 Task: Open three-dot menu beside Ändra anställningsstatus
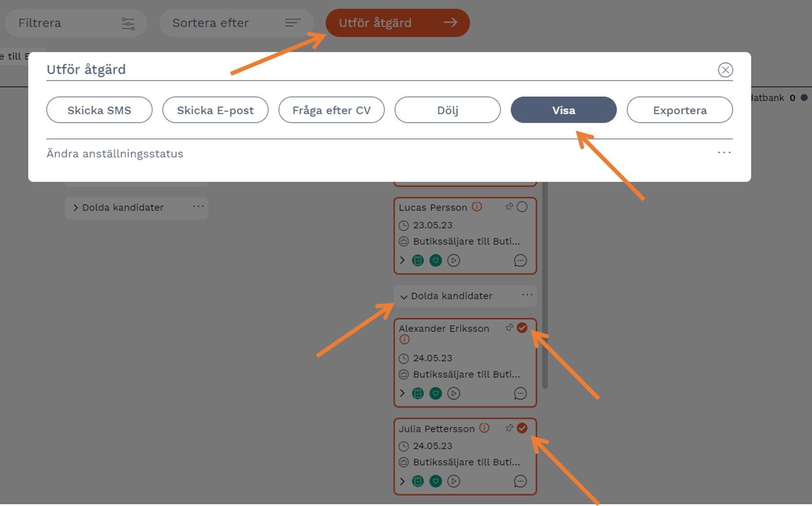(x=724, y=153)
